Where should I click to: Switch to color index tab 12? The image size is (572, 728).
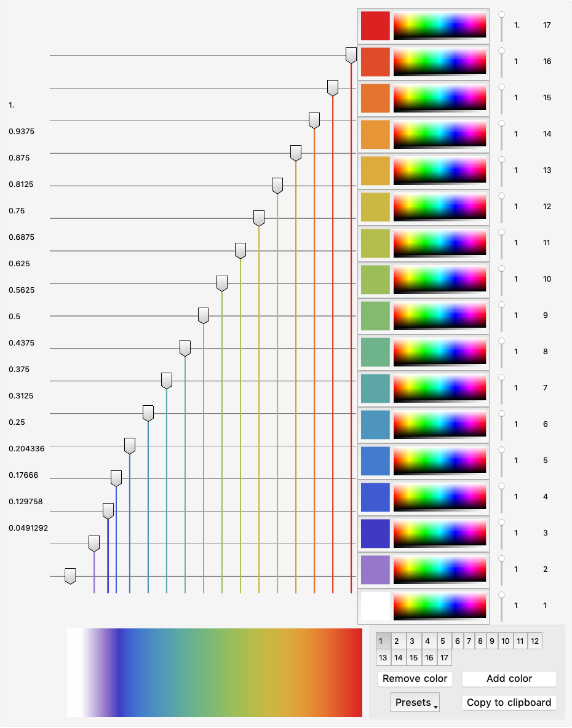pos(534,641)
